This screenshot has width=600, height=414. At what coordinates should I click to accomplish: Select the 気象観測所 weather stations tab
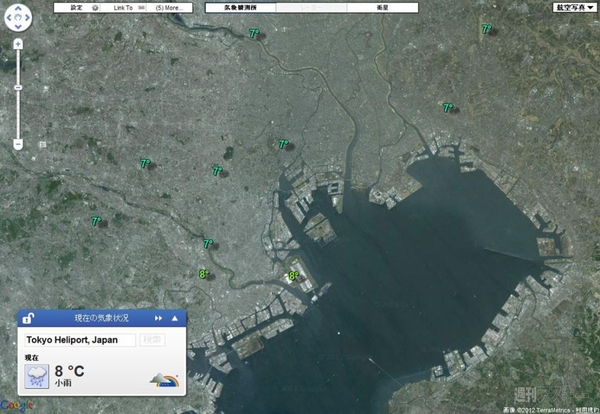pos(241,8)
